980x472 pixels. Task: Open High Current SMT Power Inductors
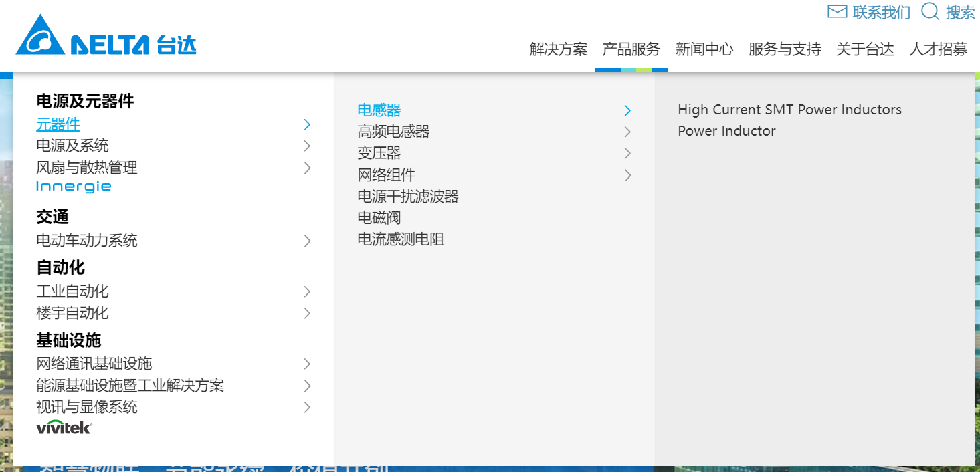(789, 110)
